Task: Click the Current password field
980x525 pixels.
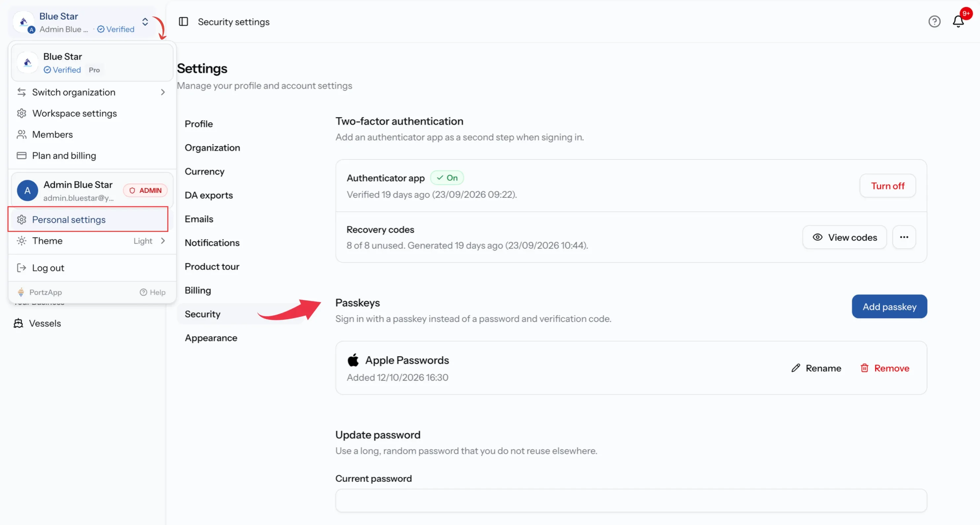Action: [631, 501]
